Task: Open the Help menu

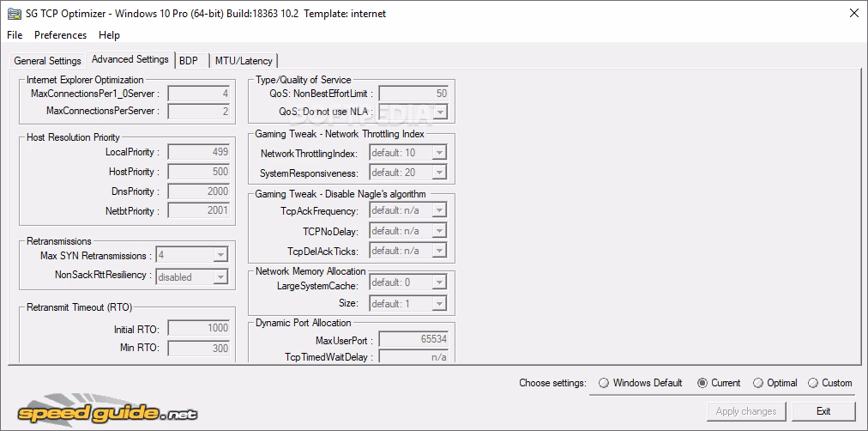Action: tap(109, 35)
